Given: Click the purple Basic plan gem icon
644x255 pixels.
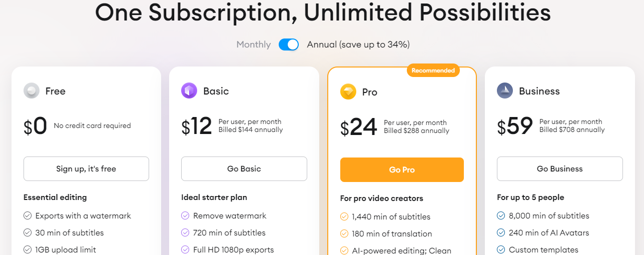Looking at the screenshot, I should click(x=189, y=91).
